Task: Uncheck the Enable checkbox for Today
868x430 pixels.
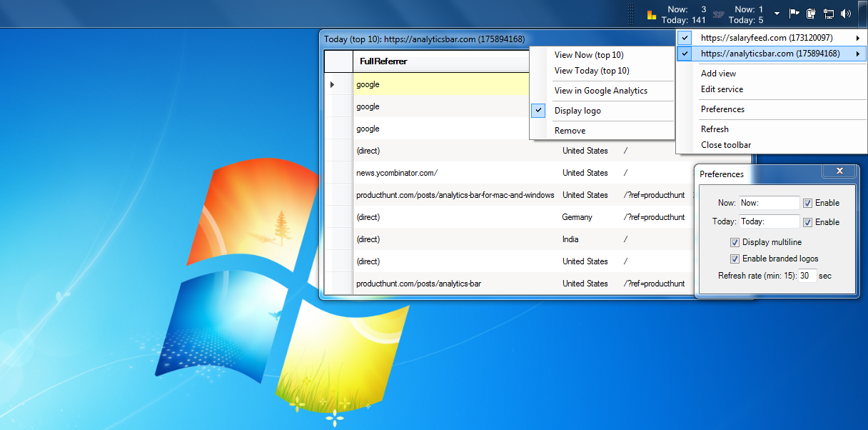Action: pos(807,222)
